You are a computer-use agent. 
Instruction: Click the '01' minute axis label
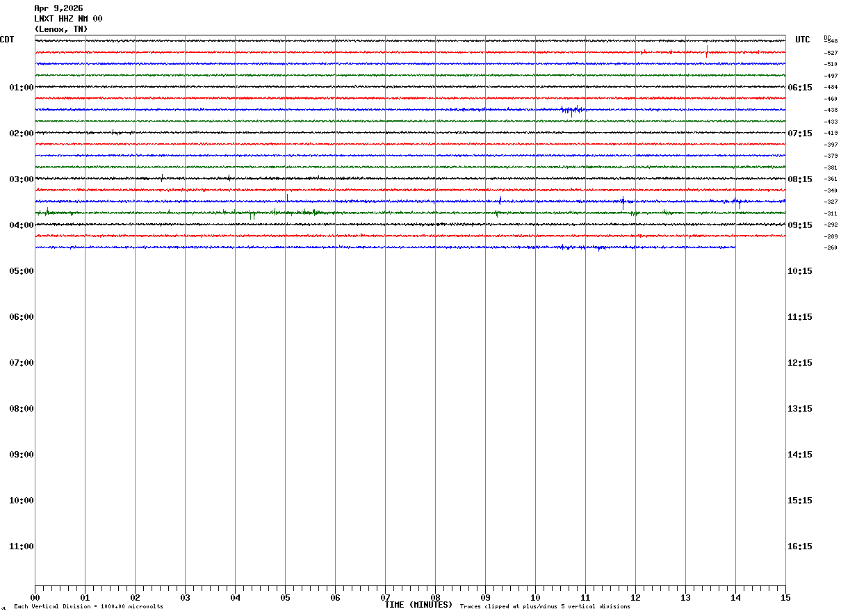[85, 598]
